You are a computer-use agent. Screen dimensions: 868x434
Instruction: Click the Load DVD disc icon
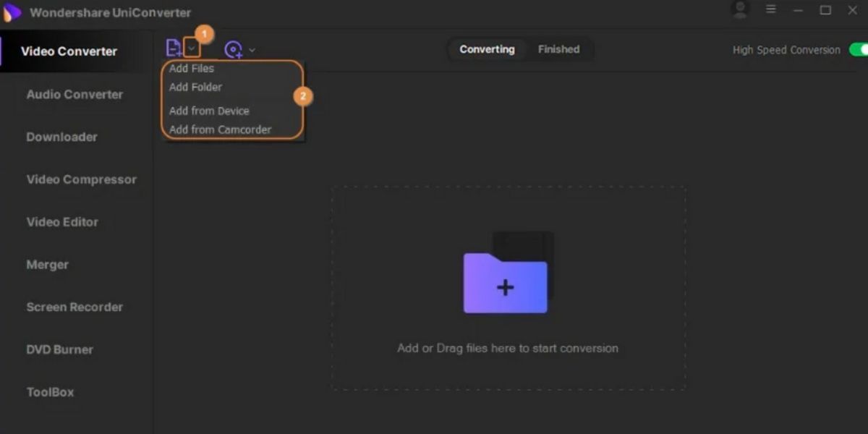coord(233,49)
